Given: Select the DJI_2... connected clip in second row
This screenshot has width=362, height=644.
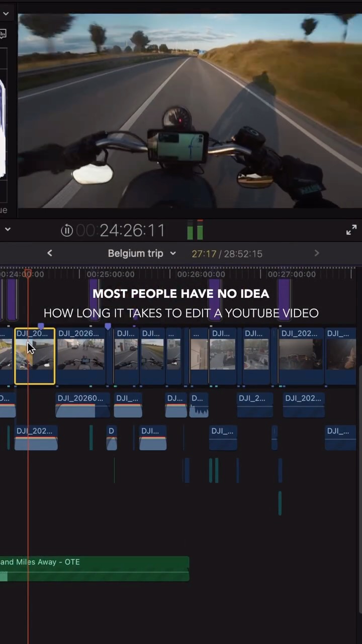Looking at the screenshot, I should (255, 406).
